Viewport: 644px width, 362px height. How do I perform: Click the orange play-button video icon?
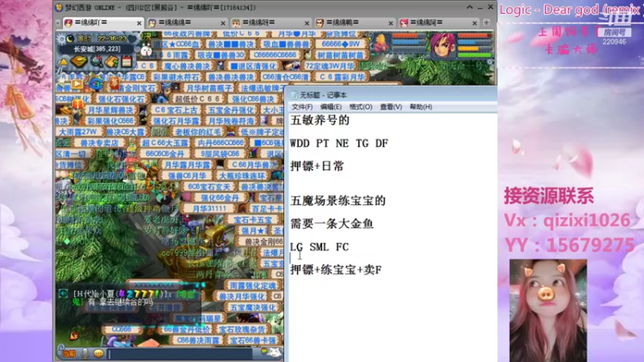pyautogui.click(x=76, y=84)
